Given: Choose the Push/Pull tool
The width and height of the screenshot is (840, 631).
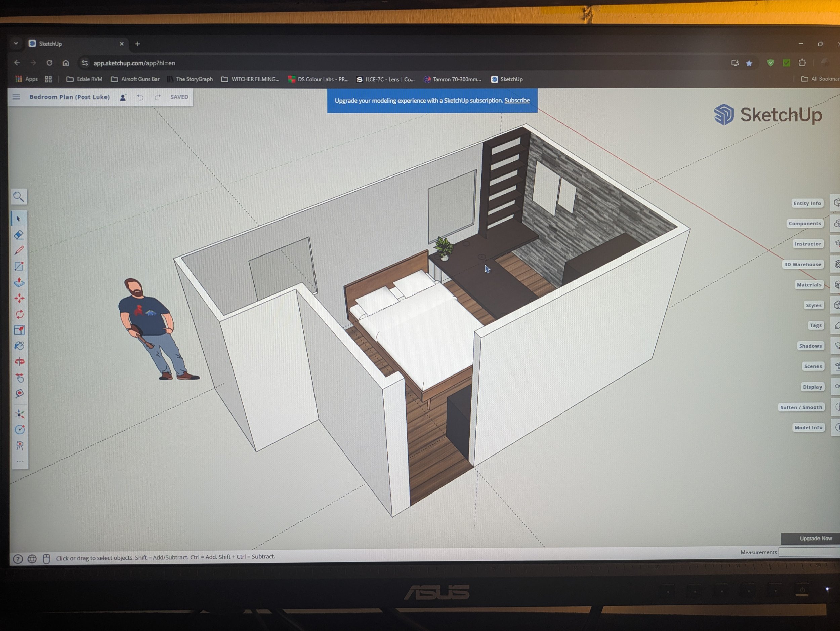Looking at the screenshot, I should pyautogui.click(x=19, y=282).
